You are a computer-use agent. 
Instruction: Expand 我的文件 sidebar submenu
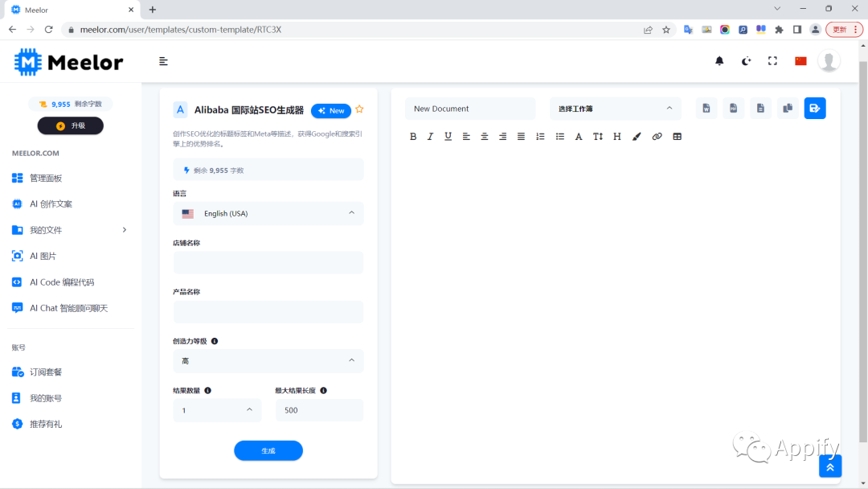[x=69, y=230]
